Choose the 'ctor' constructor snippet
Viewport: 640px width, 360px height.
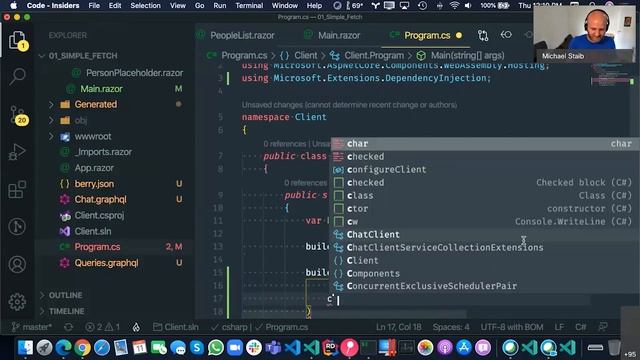click(x=484, y=209)
